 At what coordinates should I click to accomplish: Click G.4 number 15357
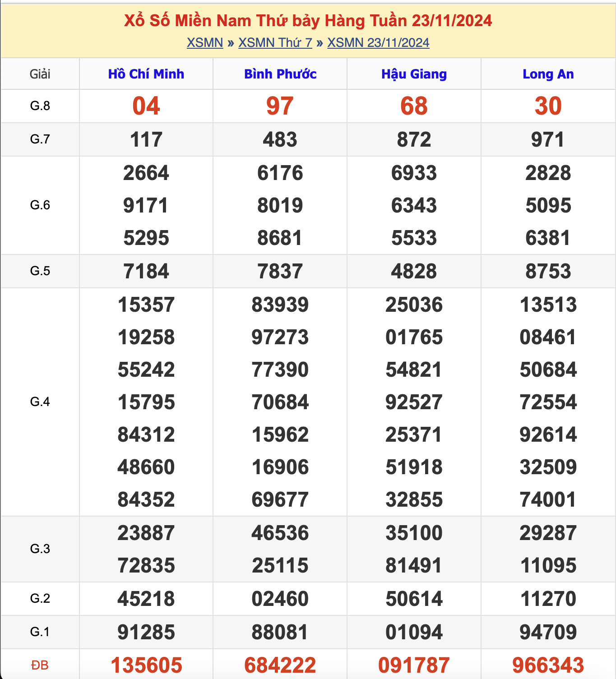(x=146, y=305)
